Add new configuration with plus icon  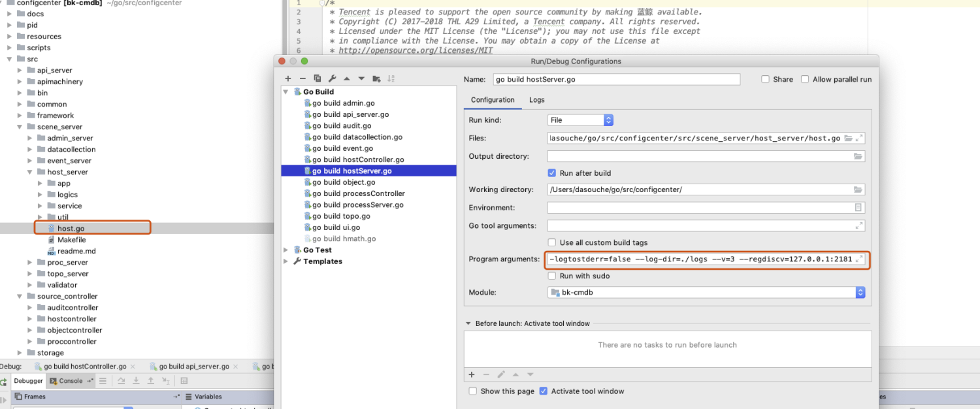coord(288,78)
